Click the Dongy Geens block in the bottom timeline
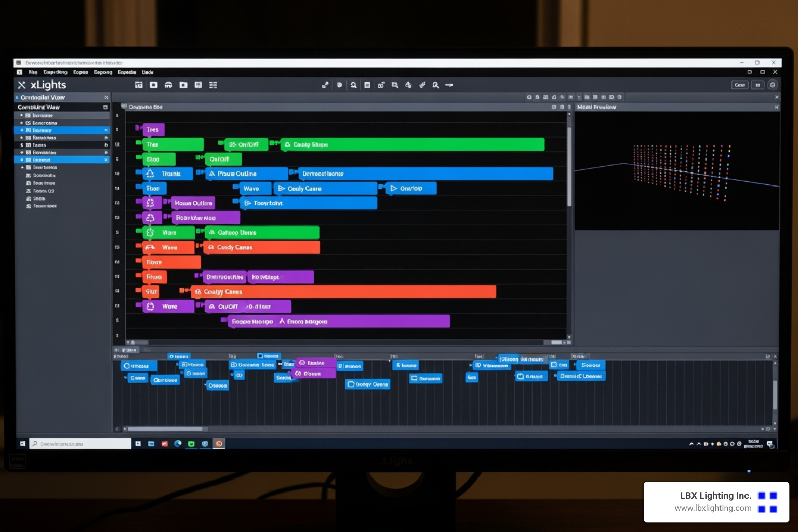 point(368,384)
